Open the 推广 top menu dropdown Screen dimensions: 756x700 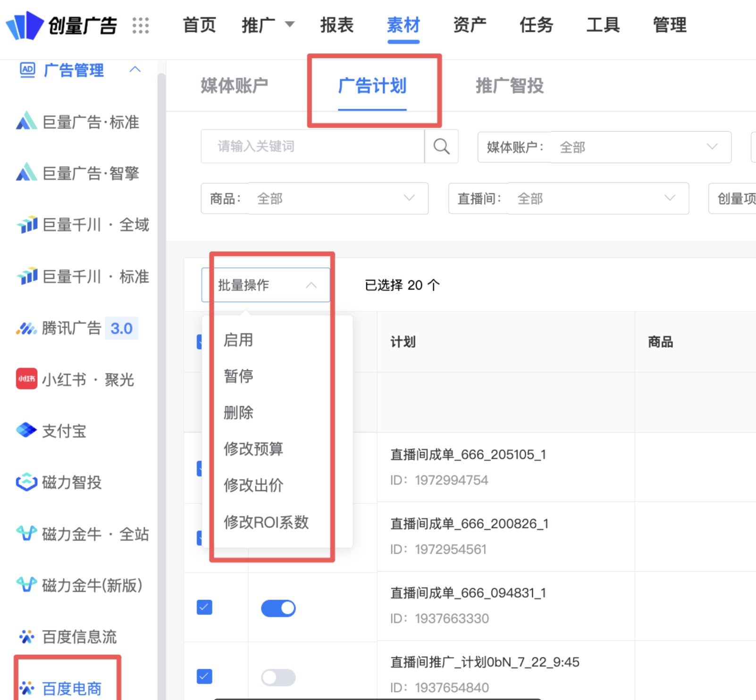pyautogui.click(x=268, y=25)
